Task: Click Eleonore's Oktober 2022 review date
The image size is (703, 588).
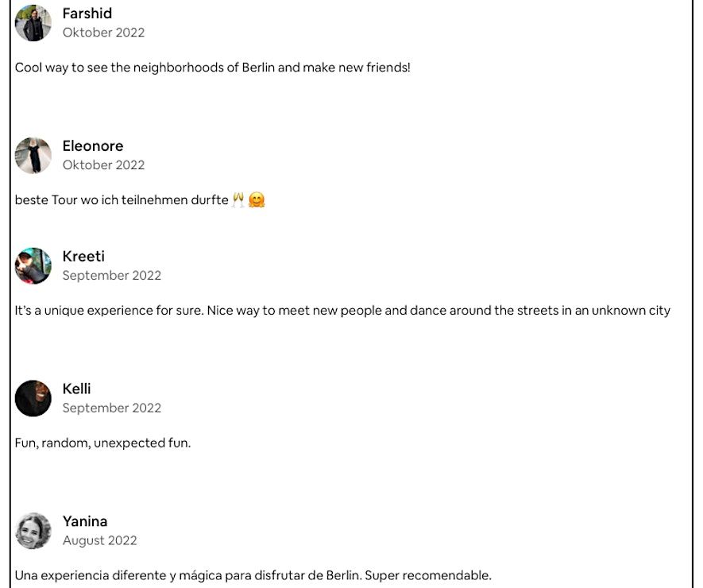Action: 104,165
